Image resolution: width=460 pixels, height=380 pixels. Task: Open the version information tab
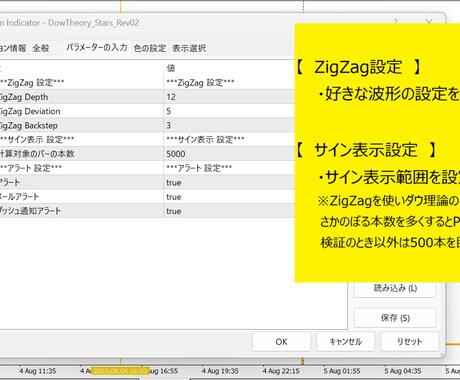point(13,48)
